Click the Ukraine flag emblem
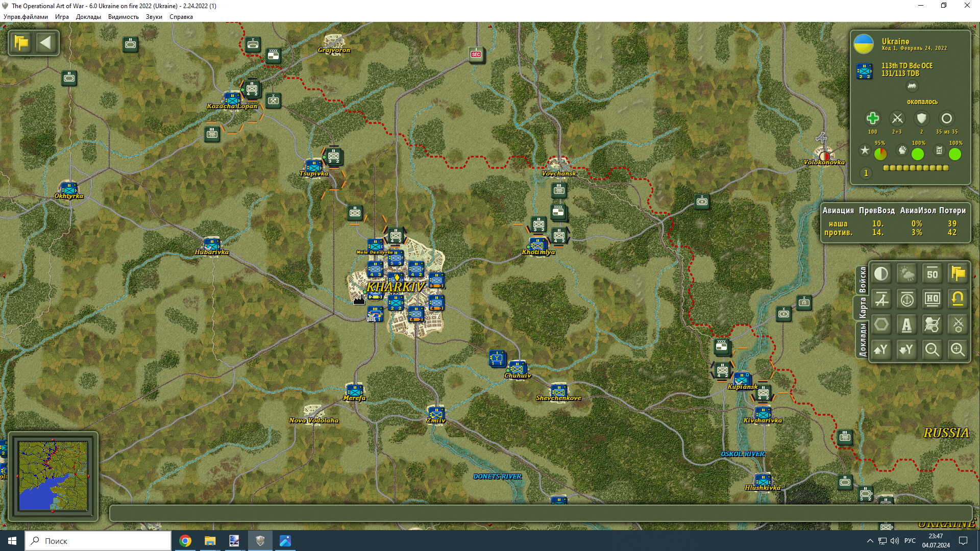This screenshot has height=551, width=980. (x=864, y=44)
